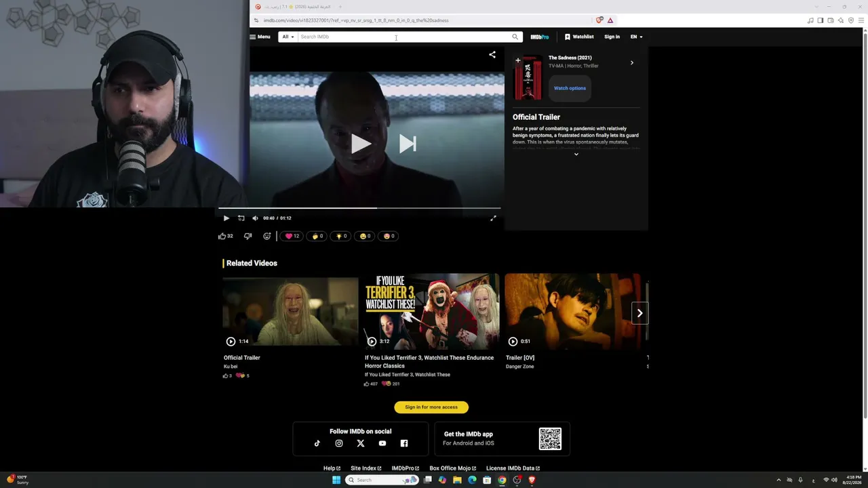Screen dimensions: 868x488
Task: Click the Sign in for more access button
Action: (431, 407)
